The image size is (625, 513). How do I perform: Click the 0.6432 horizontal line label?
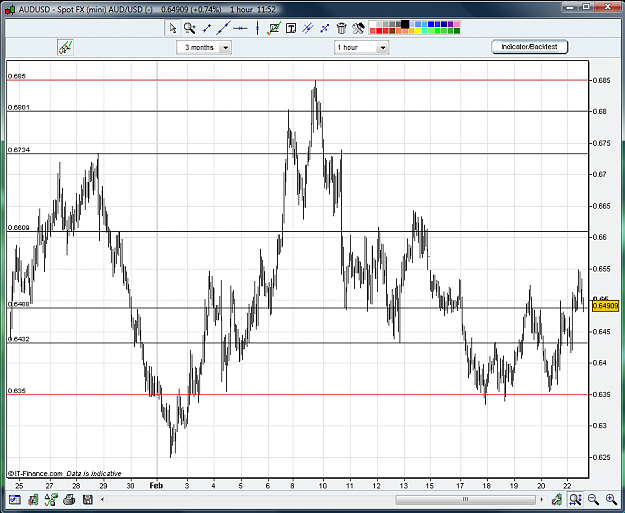pos(18,339)
